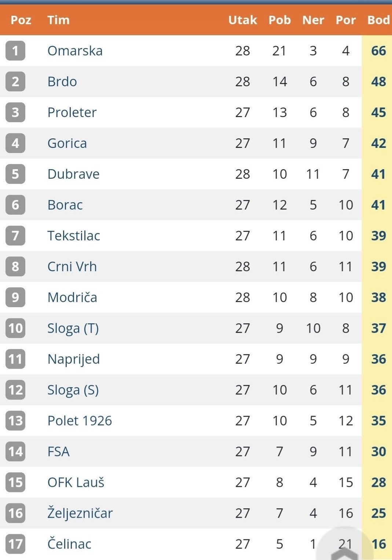Select the Dubrave team entry
Viewport: 392px width, 560px height.
point(73,174)
